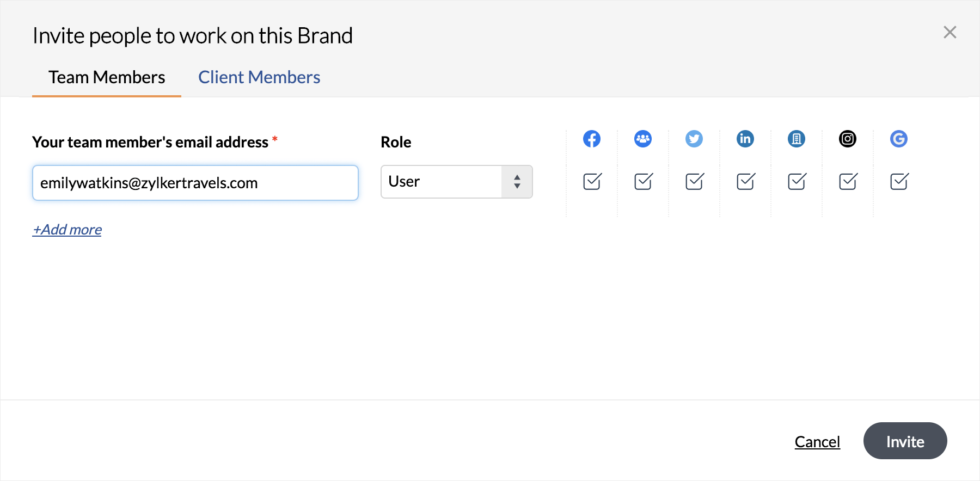The image size is (980, 481).
Task: Open the Role dropdown showing User
Action: [456, 182]
